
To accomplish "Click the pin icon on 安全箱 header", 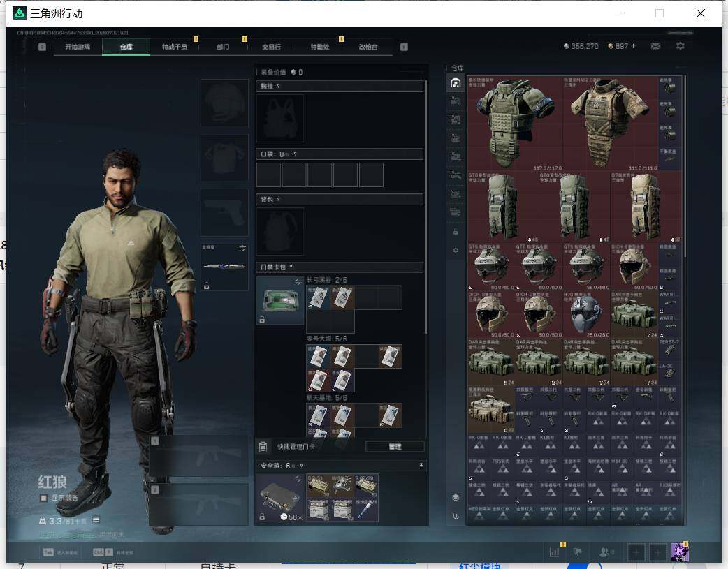I will point(421,466).
